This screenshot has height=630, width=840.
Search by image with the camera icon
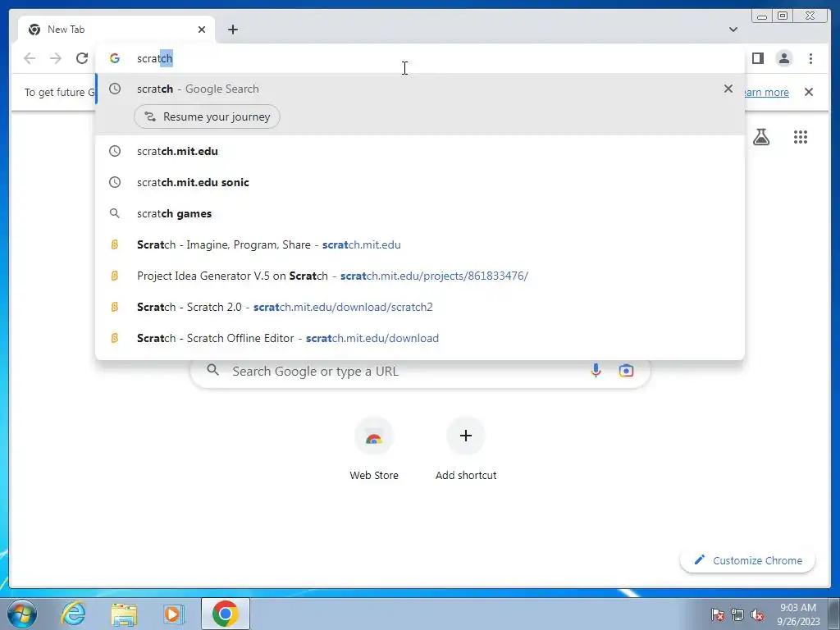coord(626,370)
